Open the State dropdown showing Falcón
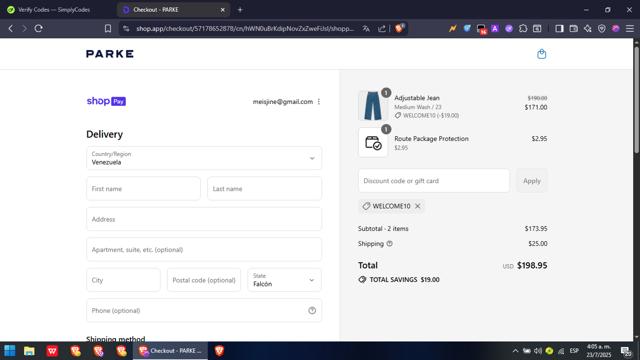Image resolution: width=640 pixels, height=360 pixels. (x=284, y=280)
